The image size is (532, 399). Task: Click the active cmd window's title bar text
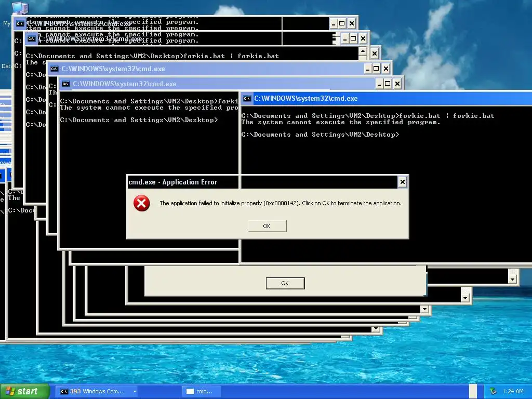(x=305, y=99)
